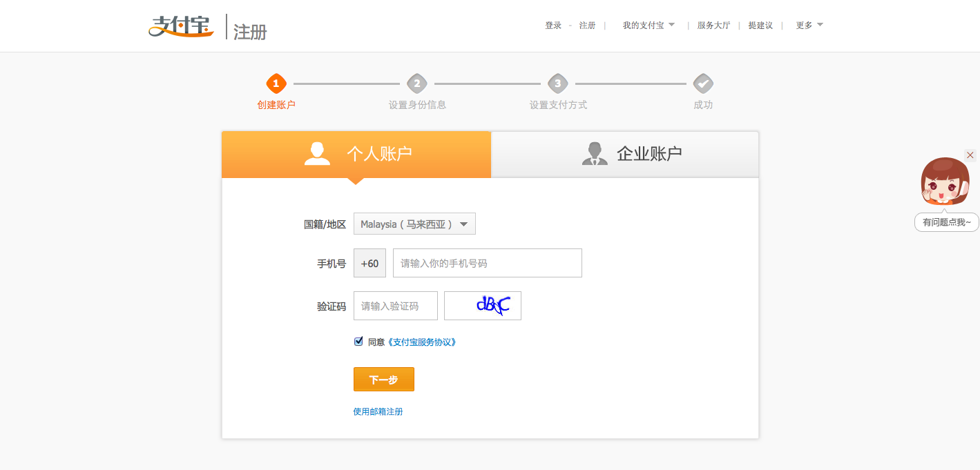Click the 成功 step label
This screenshot has width=980, height=470.
click(703, 105)
